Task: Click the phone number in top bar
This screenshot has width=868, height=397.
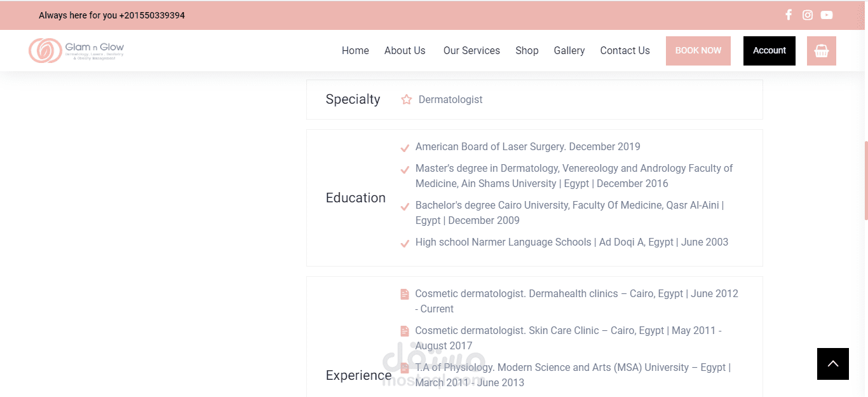Action: click(x=152, y=15)
